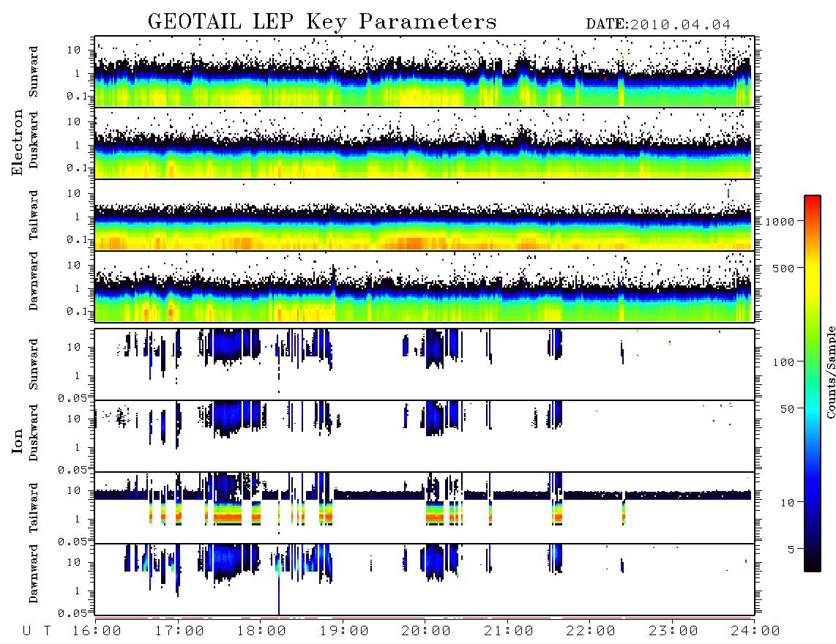Screen dimensions: 836x644
Task: Click inside the Electron Duskward spectrogram panel
Action: click(425, 143)
